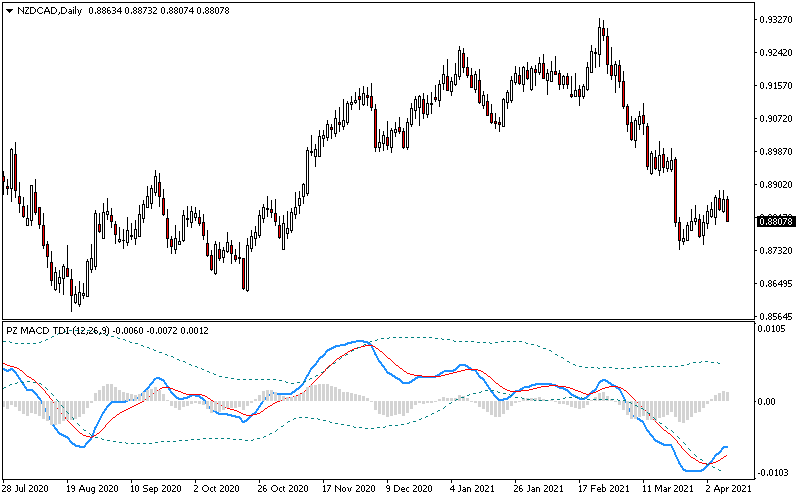Click the red signal line's rightmost end
800x500 pixels.
point(727,455)
